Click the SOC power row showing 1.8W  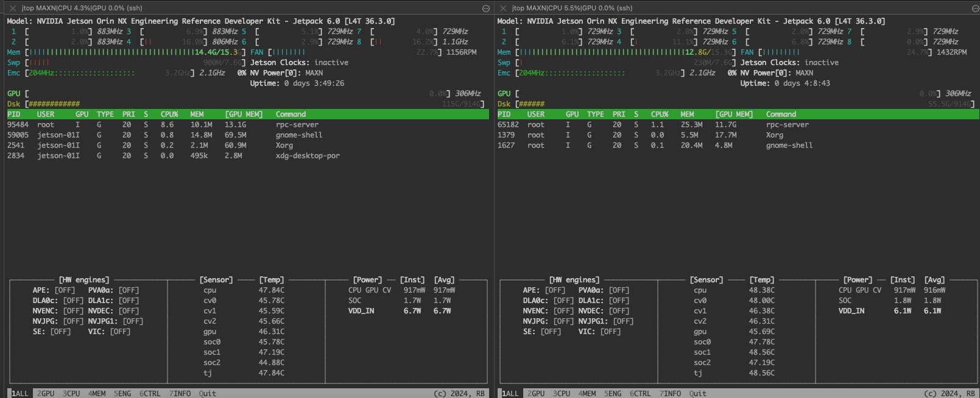click(889, 301)
